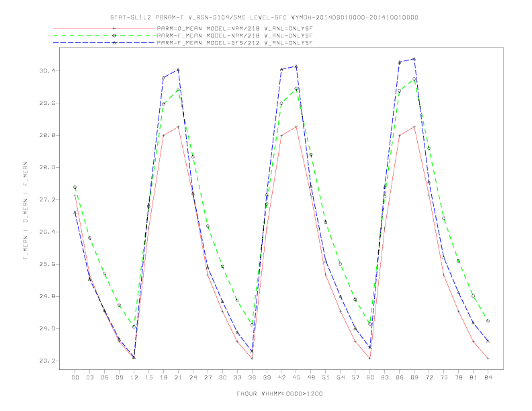Click the chart title starting with STAT=SL1L2
Screen dimensions: 532x411
point(264,17)
